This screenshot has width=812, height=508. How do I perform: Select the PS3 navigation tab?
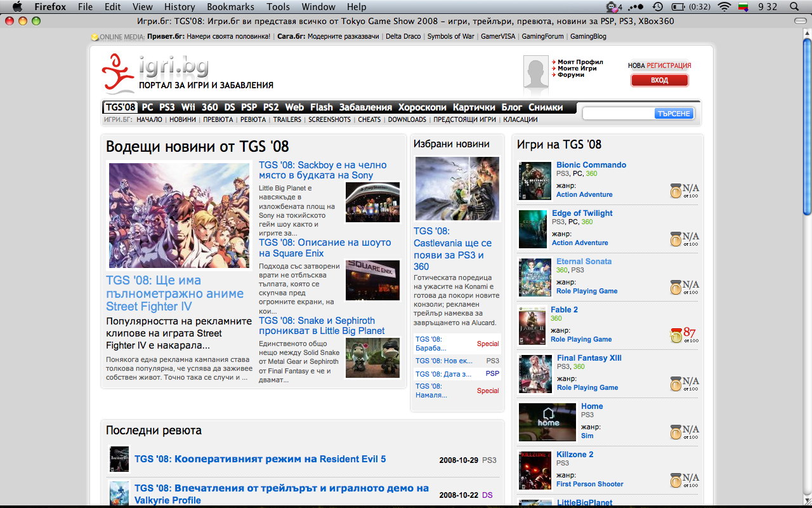pyautogui.click(x=167, y=107)
